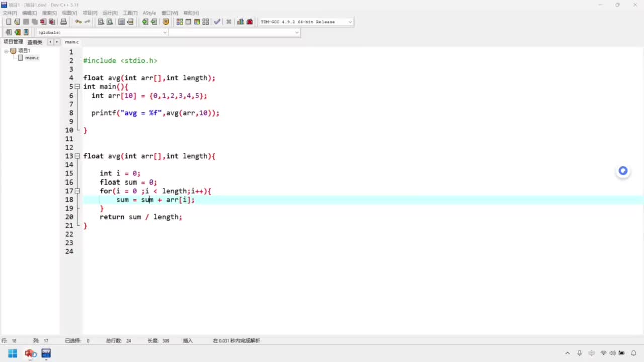This screenshot has height=362, width=644.
Task: Print the file using the printer icon
Action: click(x=63, y=22)
